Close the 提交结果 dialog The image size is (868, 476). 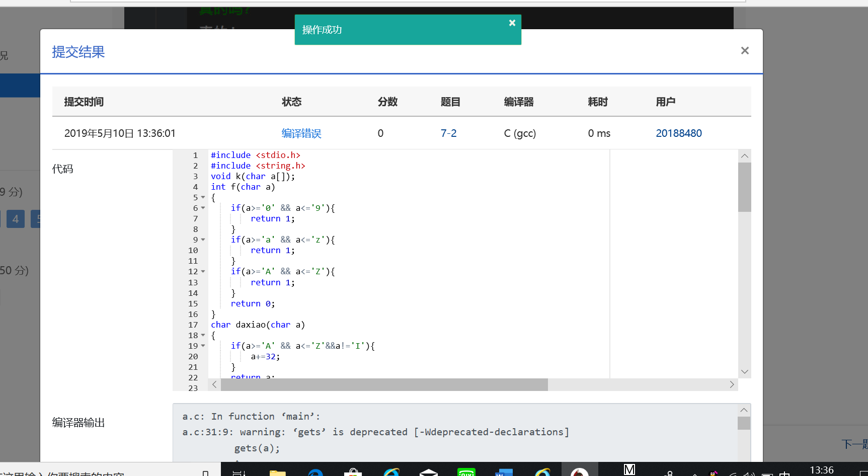coord(745,50)
